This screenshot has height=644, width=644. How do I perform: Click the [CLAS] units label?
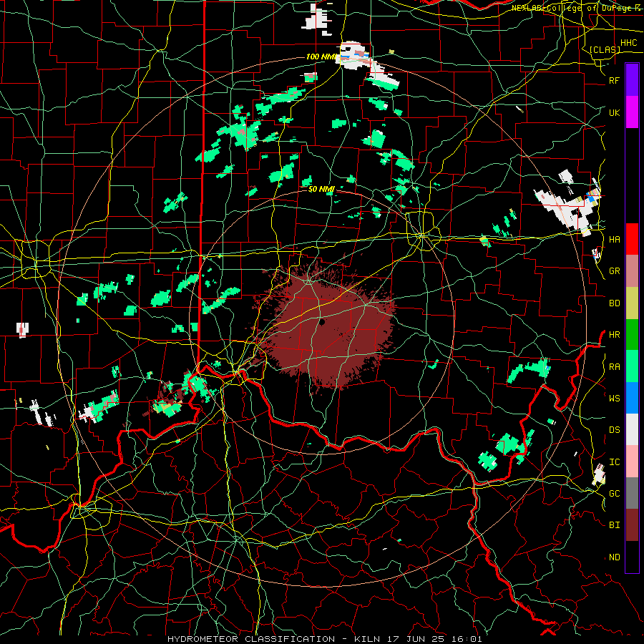point(605,49)
